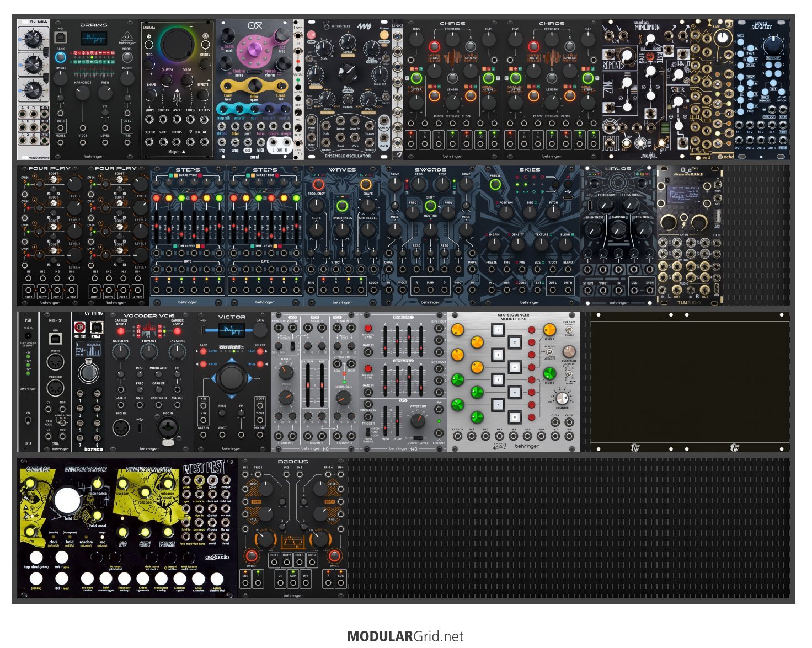Click the MIDI THRU socket on MIDI-CV
This screenshot has height=648, width=812.
pos(55,388)
